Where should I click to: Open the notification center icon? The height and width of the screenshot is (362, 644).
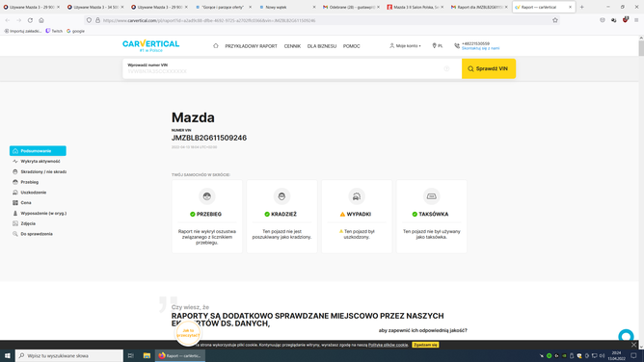[x=633, y=355]
